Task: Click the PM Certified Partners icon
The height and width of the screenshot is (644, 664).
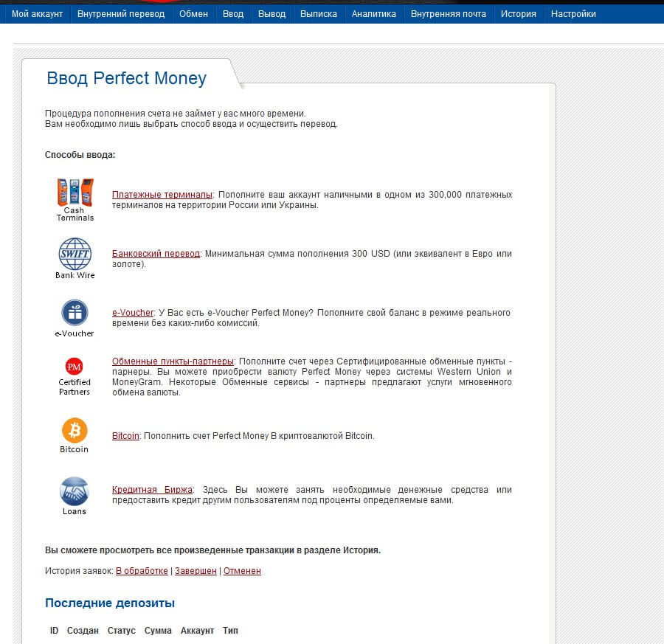Action: point(74,367)
